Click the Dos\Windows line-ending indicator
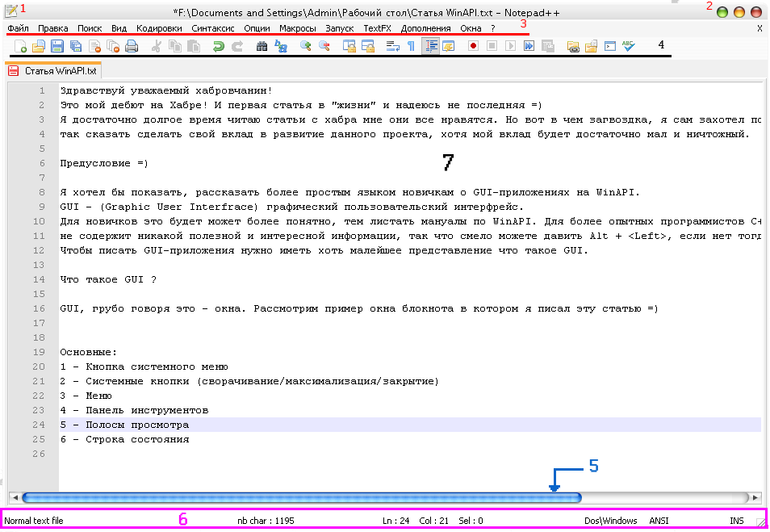Viewport: 770px width, 532px height. [609, 520]
